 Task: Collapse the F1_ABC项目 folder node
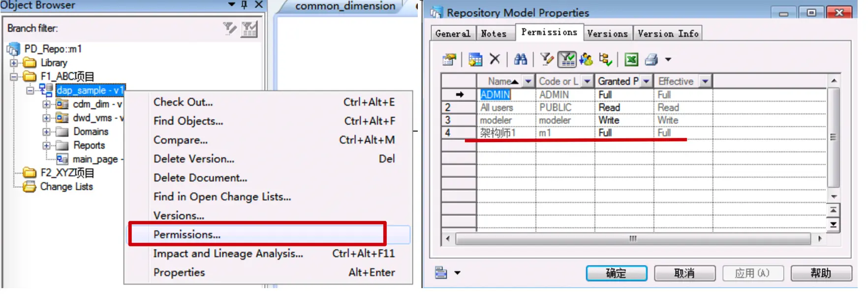(14, 77)
